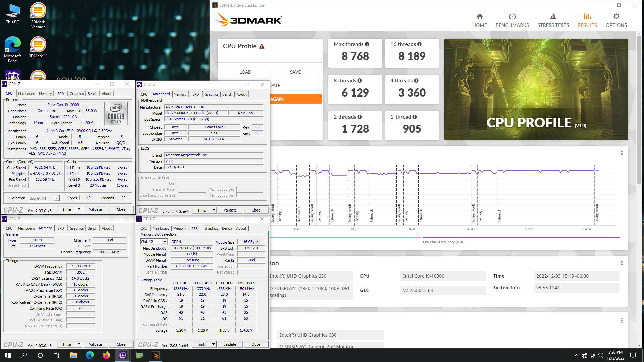Switch to Bench tab in CPU-Z CPU window
Image resolution: width=644 pixels, height=362 pixels.
(x=92, y=94)
